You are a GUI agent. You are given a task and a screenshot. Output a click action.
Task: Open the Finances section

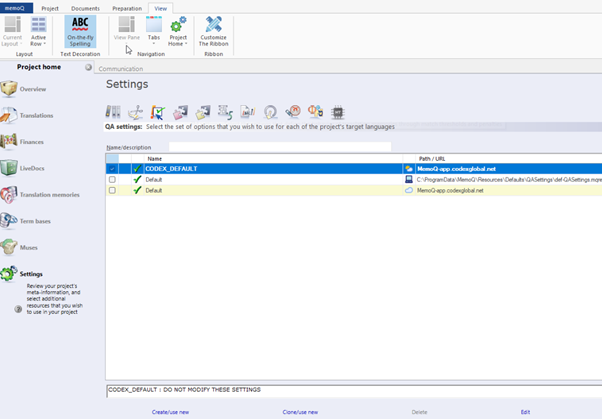click(22, 142)
